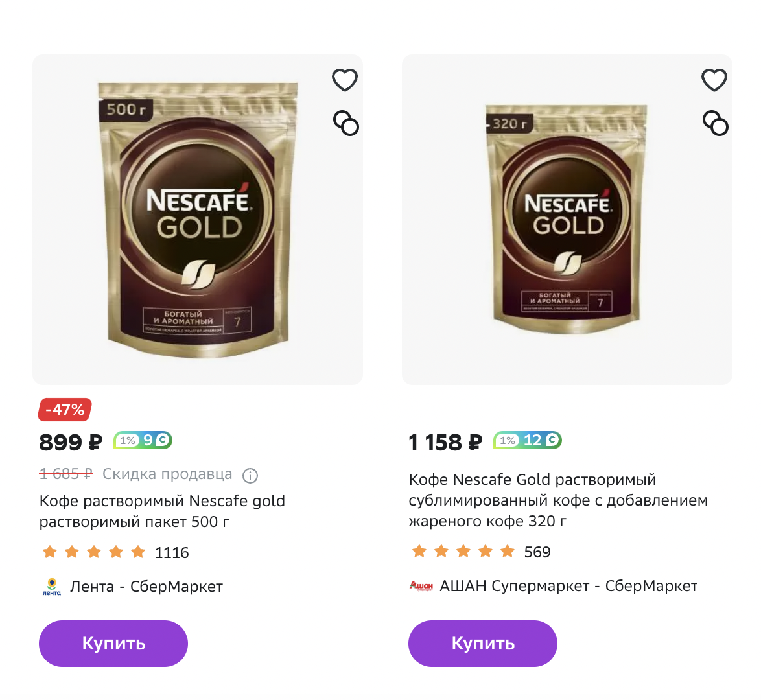This screenshot has width=761, height=700.
Task: Click the -47% discount badge
Action: [65, 410]
